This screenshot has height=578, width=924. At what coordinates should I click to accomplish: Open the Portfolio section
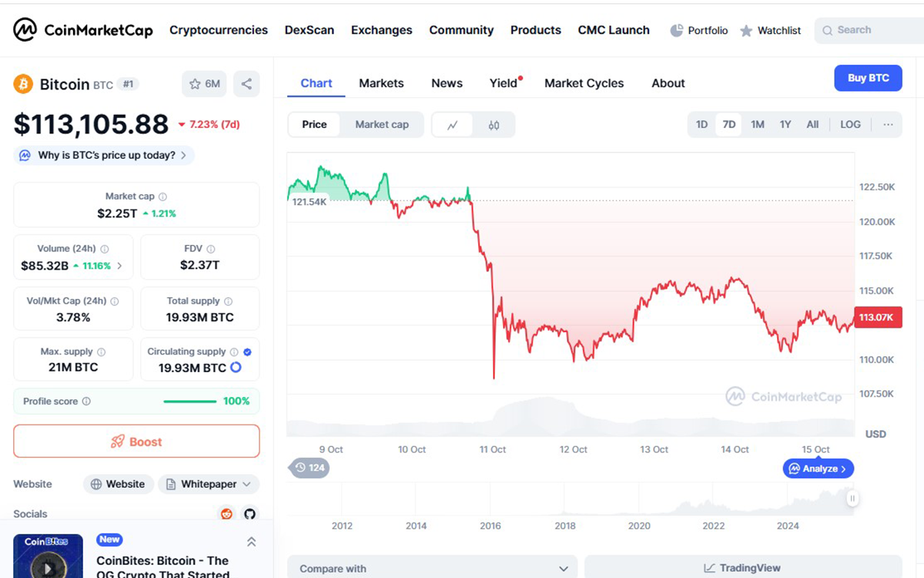(698, 30)
